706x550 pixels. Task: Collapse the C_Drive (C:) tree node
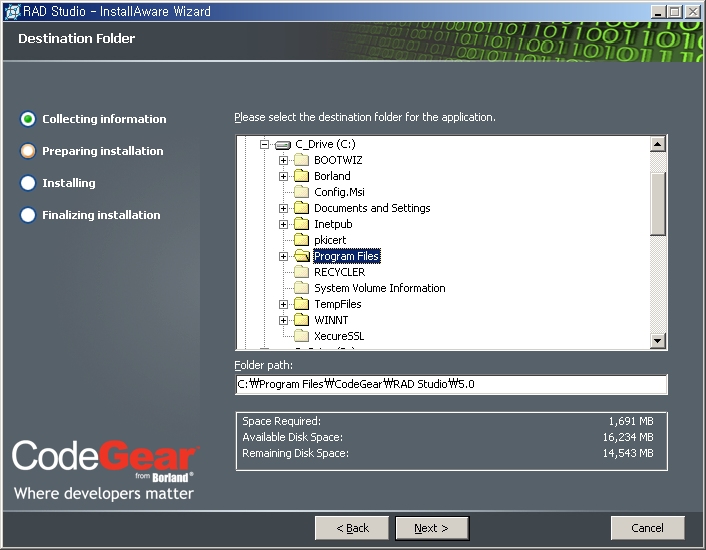[265, 144]
